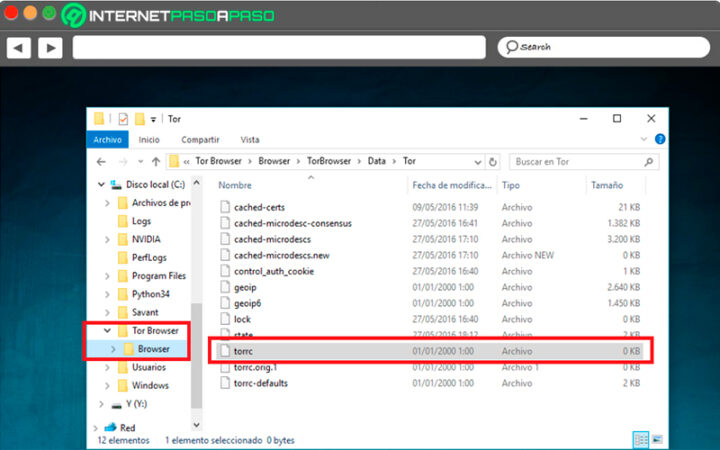Viewport: 720px width, 450px height.
Task: Expand the Windows folder node
Action: (107, 386)
